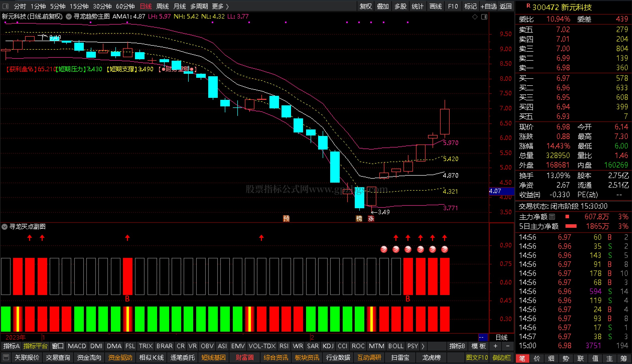Click the diamond icon above the chart
The height and width of the screenshot is (364, 632).
[x=475, y=17]
